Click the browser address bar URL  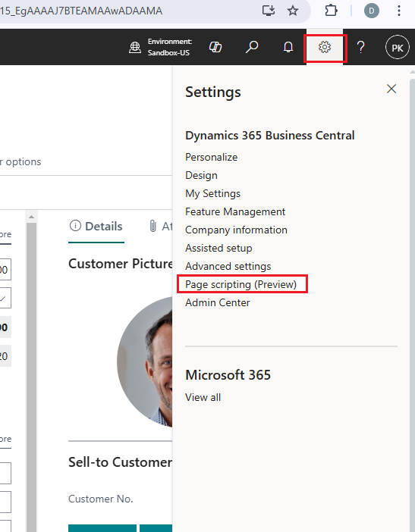click(81, 11)
